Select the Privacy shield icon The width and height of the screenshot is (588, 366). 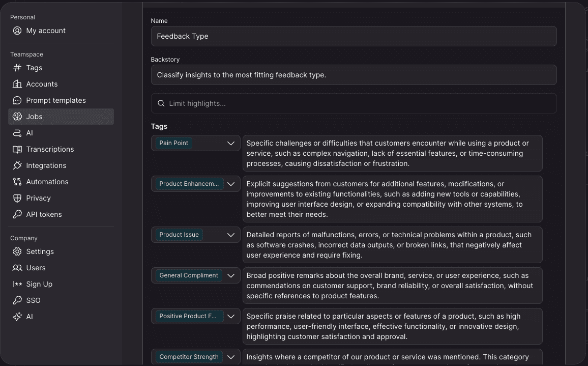[x=17, y=198]
